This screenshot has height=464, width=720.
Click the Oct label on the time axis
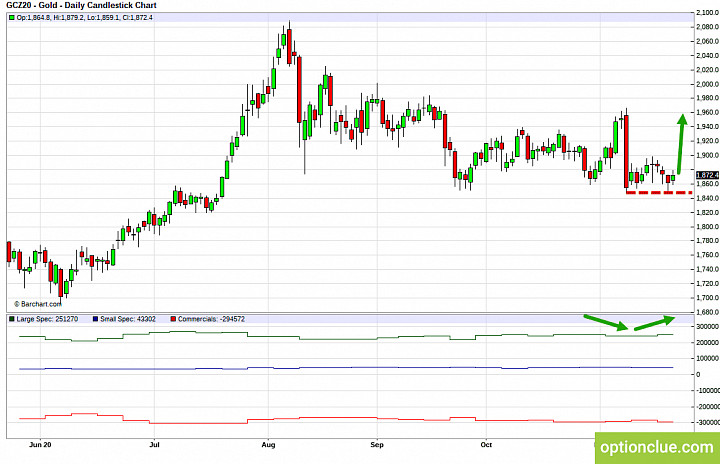pyautogui.click(x=486, y=445)
